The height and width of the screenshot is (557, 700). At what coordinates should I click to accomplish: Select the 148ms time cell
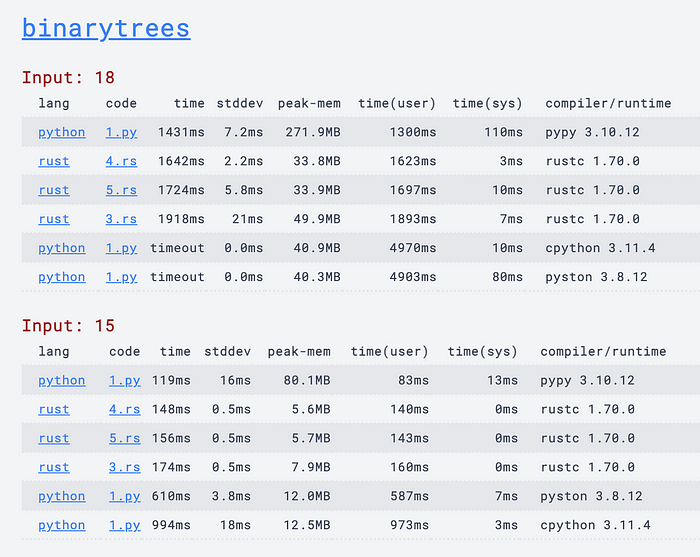[x=171, y=409]
